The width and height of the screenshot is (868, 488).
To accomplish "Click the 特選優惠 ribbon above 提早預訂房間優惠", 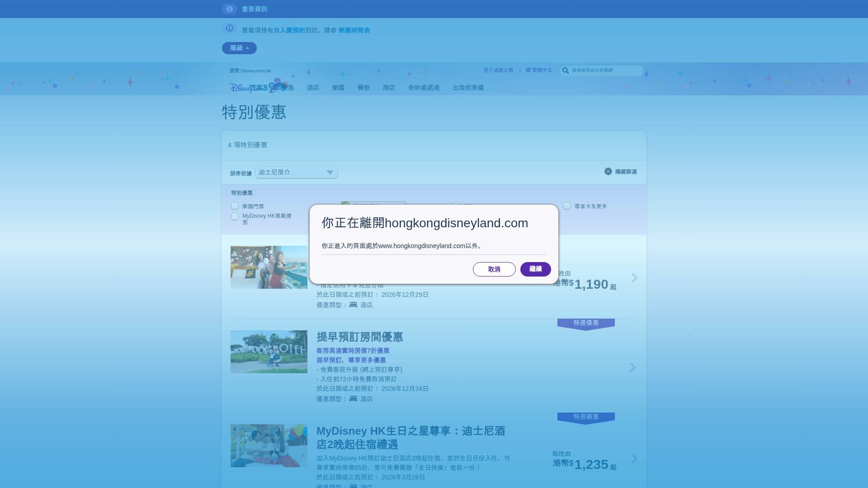I will 586,324.
